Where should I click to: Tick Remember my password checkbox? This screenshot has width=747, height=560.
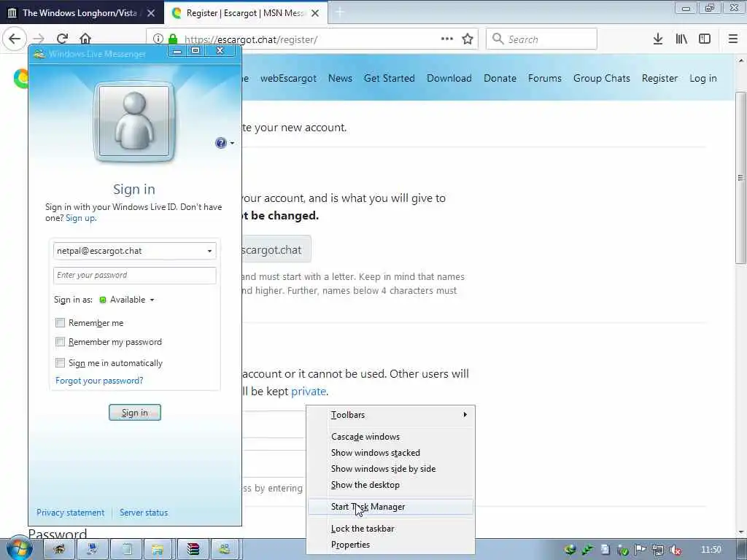click(60, 342)
